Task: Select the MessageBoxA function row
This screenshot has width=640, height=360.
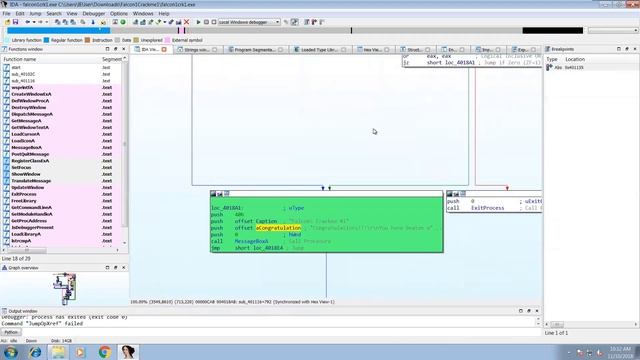Action: click(62, 147)
